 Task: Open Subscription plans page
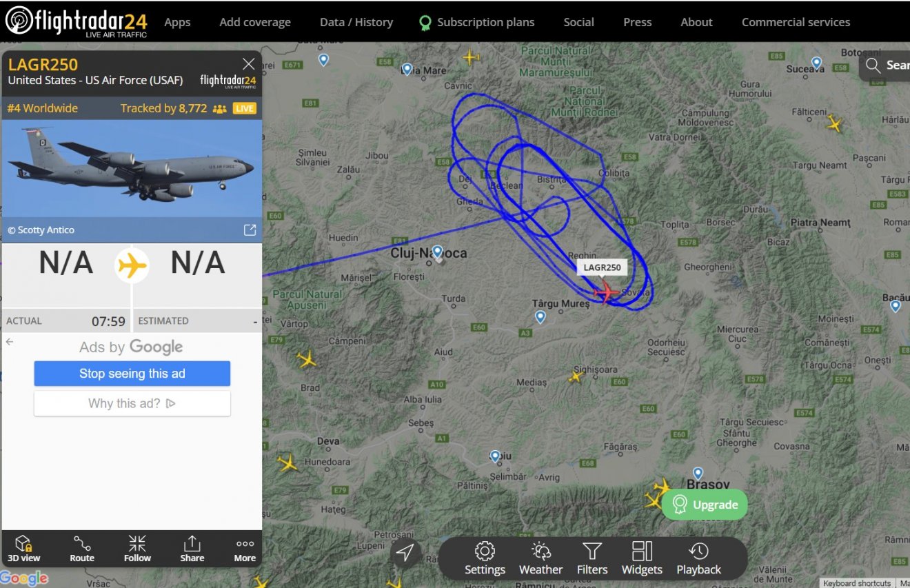477,22
